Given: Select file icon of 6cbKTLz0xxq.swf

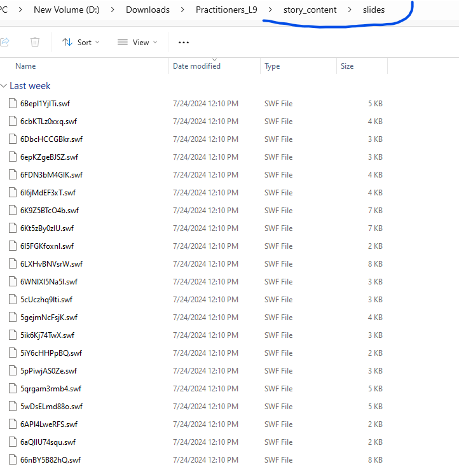Looking at the screenshot, I should tap(13, 122).
